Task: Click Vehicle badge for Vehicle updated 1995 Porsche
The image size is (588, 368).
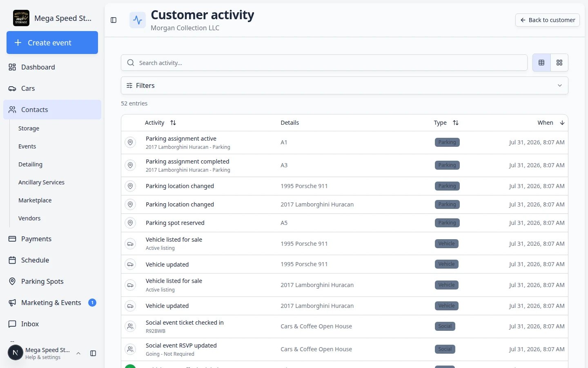Action: click(x=446, y=264)
